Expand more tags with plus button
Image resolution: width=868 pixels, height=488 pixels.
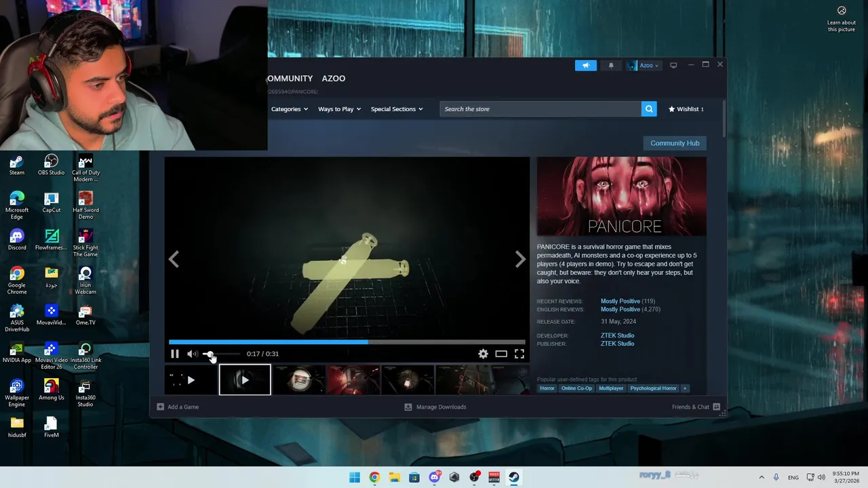685,388
